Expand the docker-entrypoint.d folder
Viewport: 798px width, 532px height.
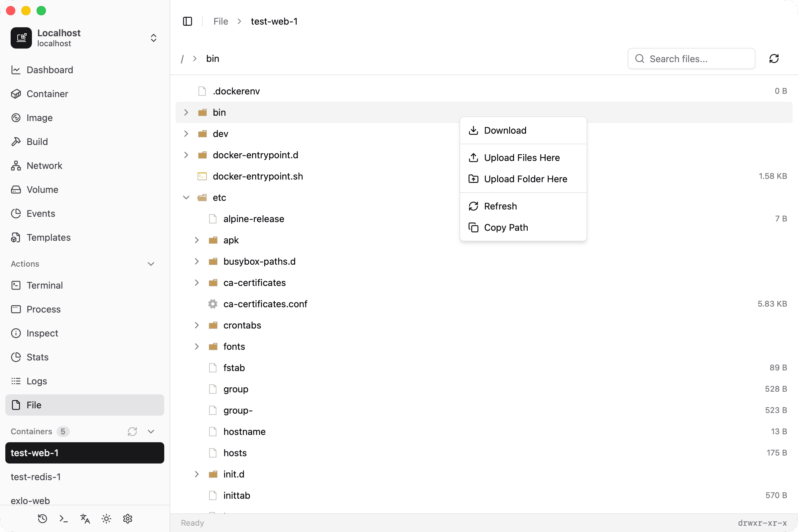point(186,155)
